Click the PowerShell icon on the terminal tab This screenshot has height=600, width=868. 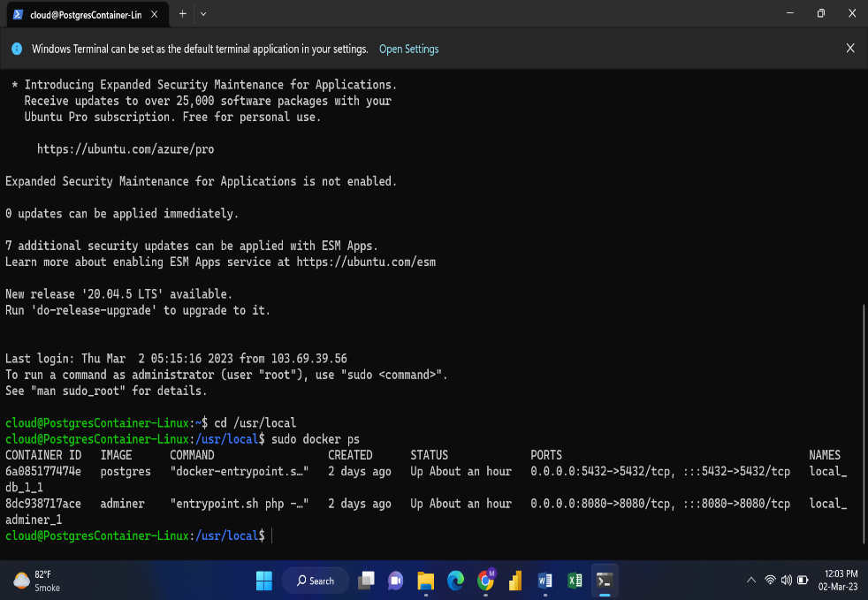point(18,14)
